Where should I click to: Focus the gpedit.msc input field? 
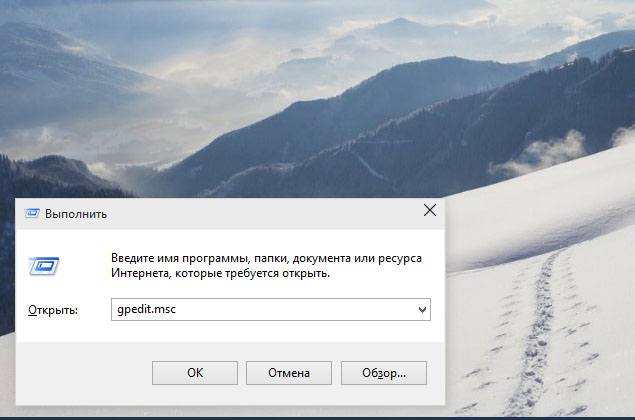click(x=271, y=309)
